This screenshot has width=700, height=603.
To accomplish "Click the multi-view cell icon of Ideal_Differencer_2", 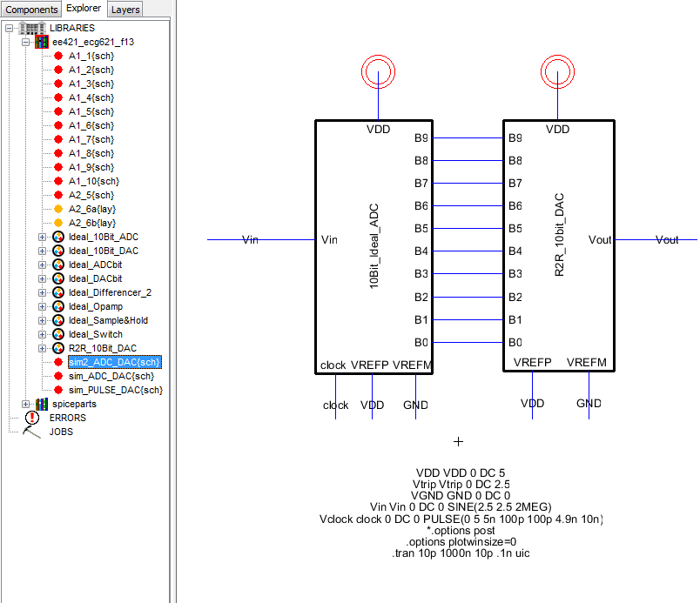I will pos(58,292).
